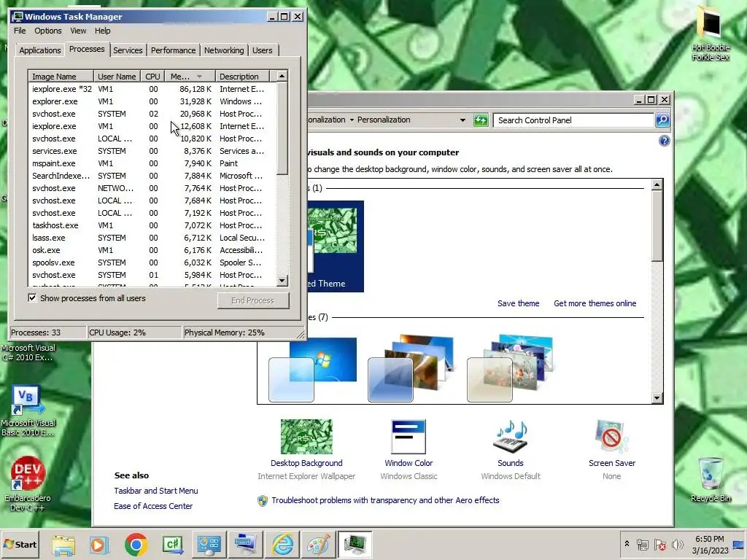747x560 pixels.
Task: Select Microsoft Visual Basic 2010 shortcut
Action: coord(27,411)
